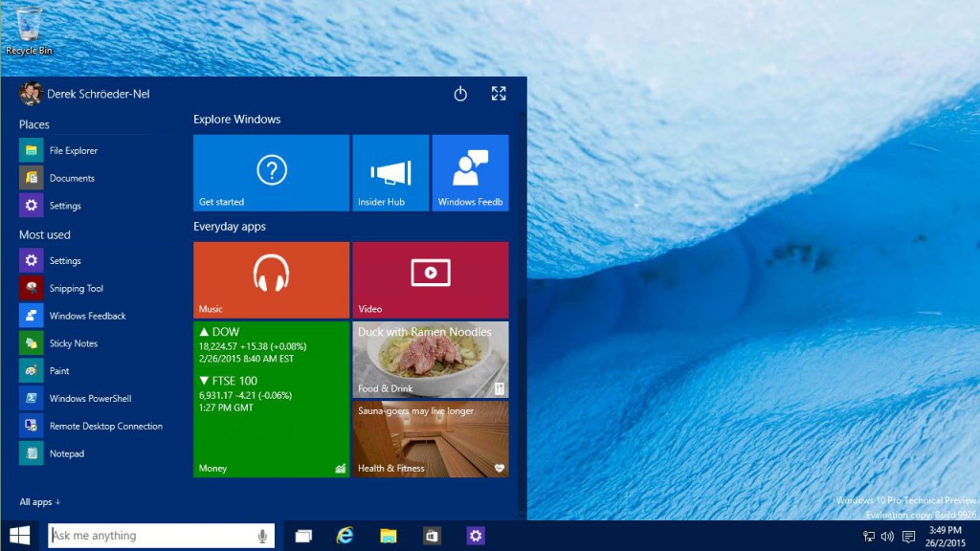Open the Insider Hub tile
980x551 pixels.
390,173
